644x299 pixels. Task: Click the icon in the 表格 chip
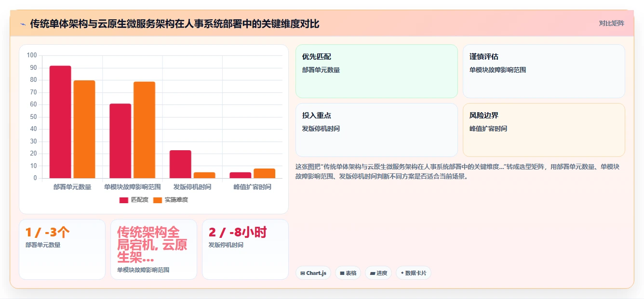coord(342,273)
